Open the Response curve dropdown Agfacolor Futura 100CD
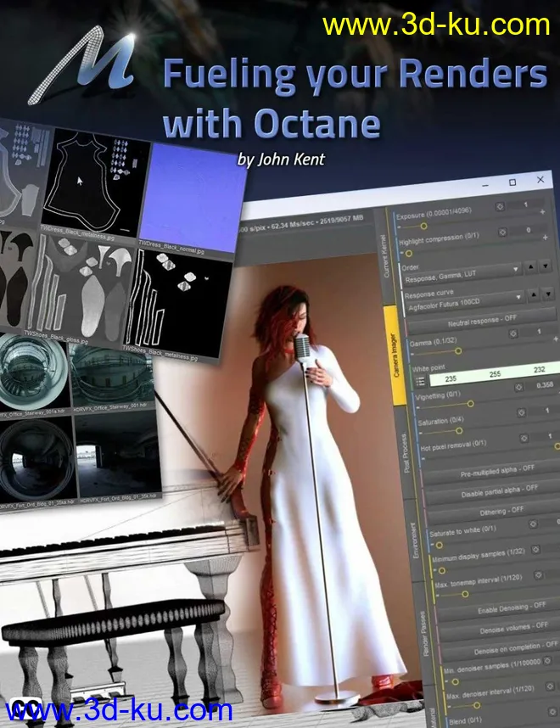 [465, 303]
